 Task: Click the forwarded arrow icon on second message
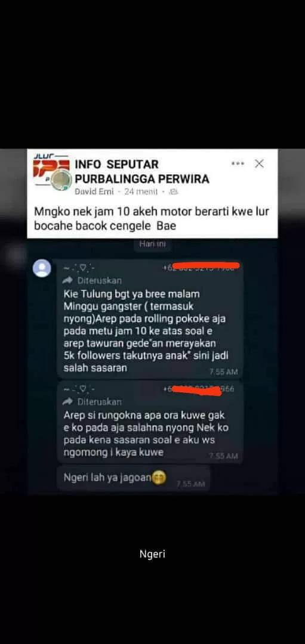[68, 401]
